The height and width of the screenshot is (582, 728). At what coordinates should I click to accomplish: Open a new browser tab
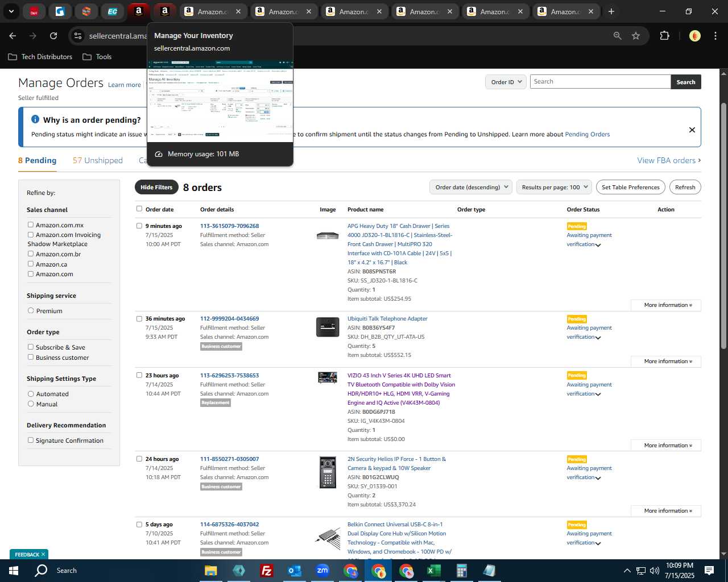tap(611, 11)
